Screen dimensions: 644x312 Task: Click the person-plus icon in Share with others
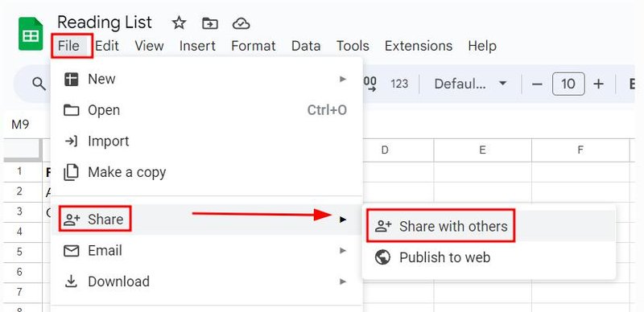tap(383, 226)
